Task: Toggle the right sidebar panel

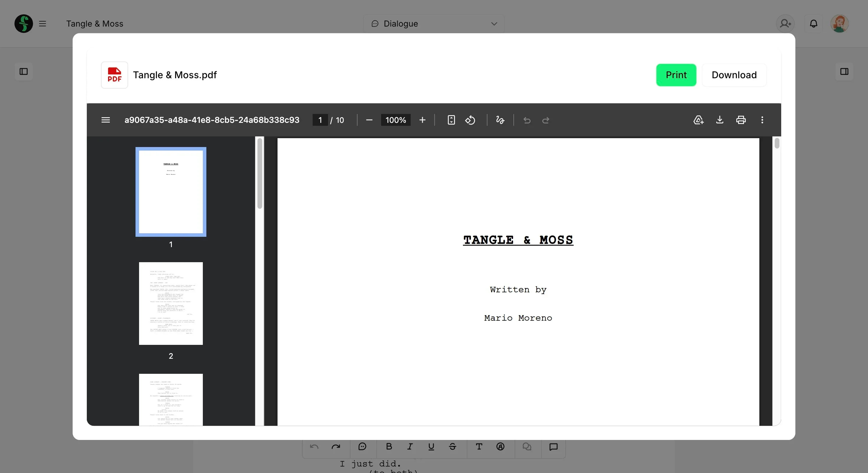Action: (844, 71)
